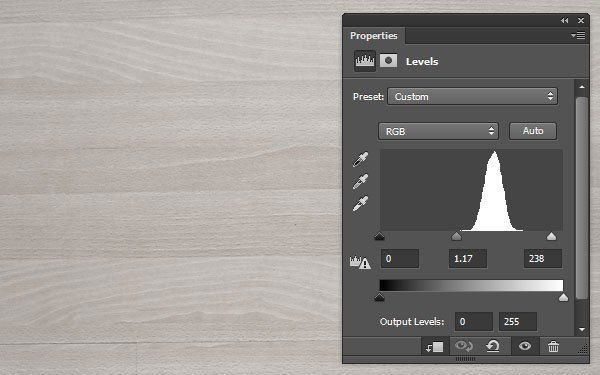Click the Output Levels field showing 255
The width and height of the screenshot is (600, 375).
[x=518, y=321]
